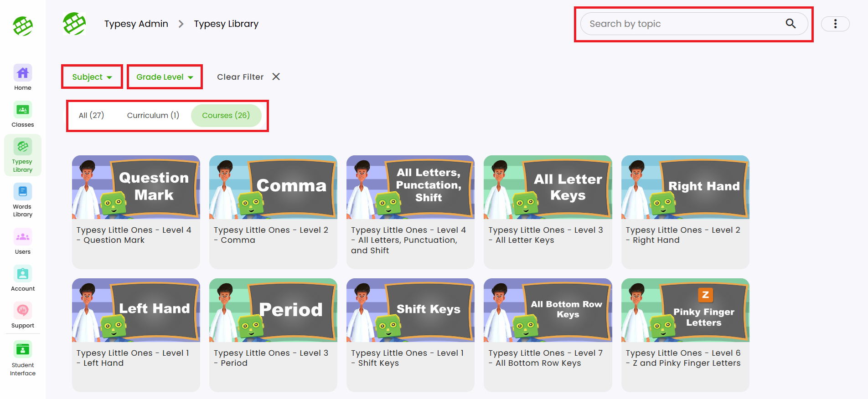868x399 pixels.
Task: Clear the applied filters
Action: pos(248,77)
